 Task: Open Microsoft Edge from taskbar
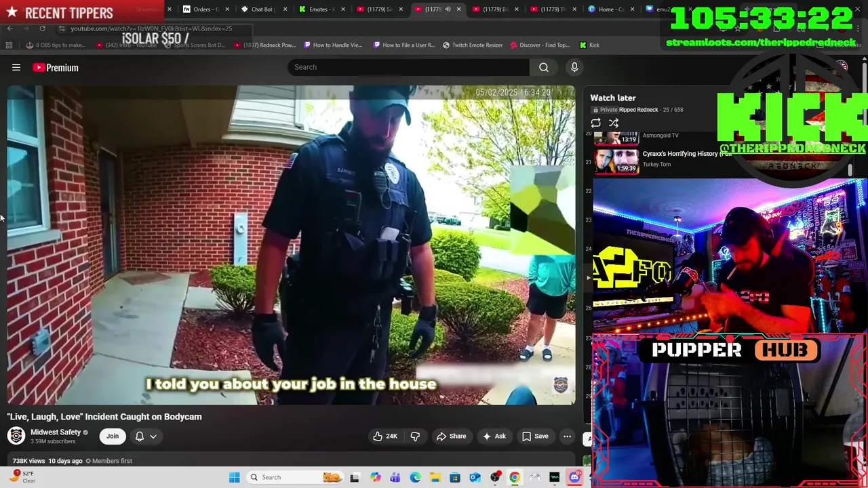[415, 477]
